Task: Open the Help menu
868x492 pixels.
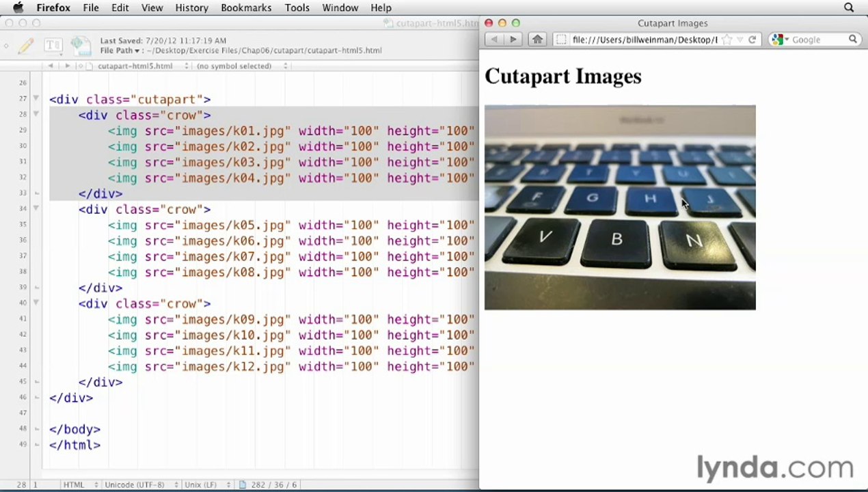Action: [x=381, y=8]
